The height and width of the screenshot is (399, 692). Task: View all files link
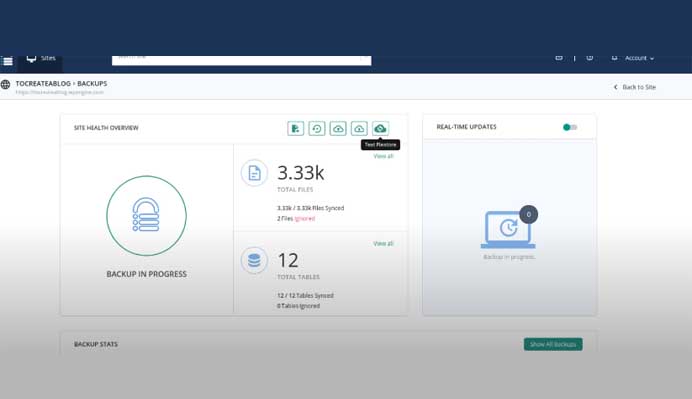(383, 156)
